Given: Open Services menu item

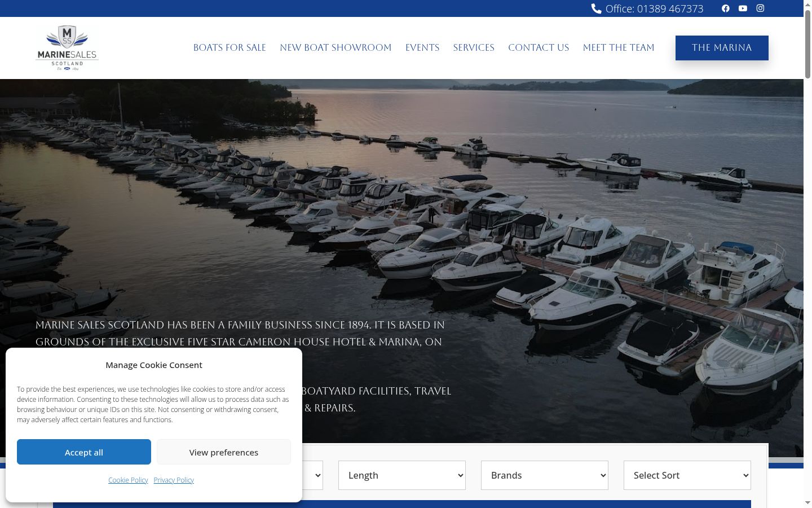Looking at the screenshot, I should click(x=474, y=47).
